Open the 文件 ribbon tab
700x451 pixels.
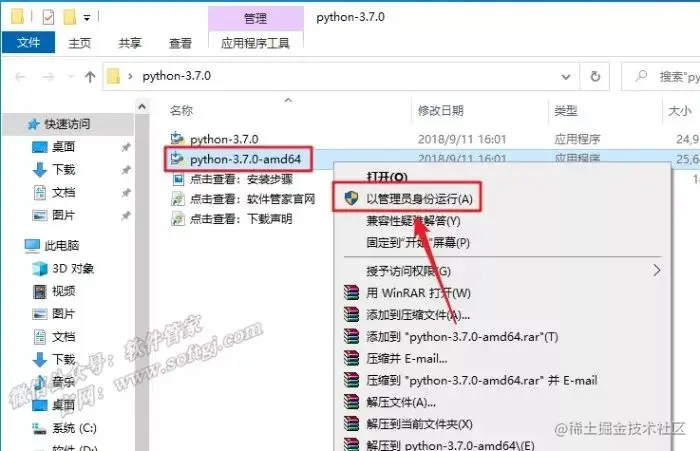point(29,43)
